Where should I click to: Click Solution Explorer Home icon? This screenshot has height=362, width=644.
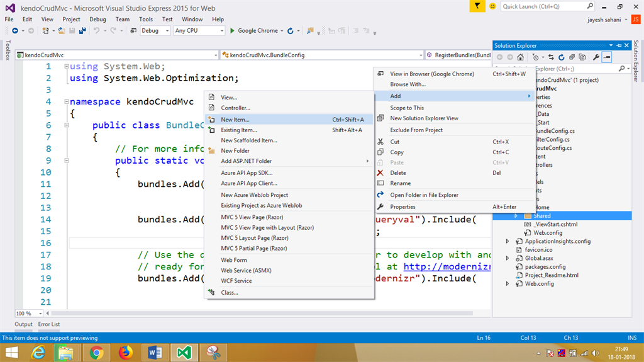(521, 57)
